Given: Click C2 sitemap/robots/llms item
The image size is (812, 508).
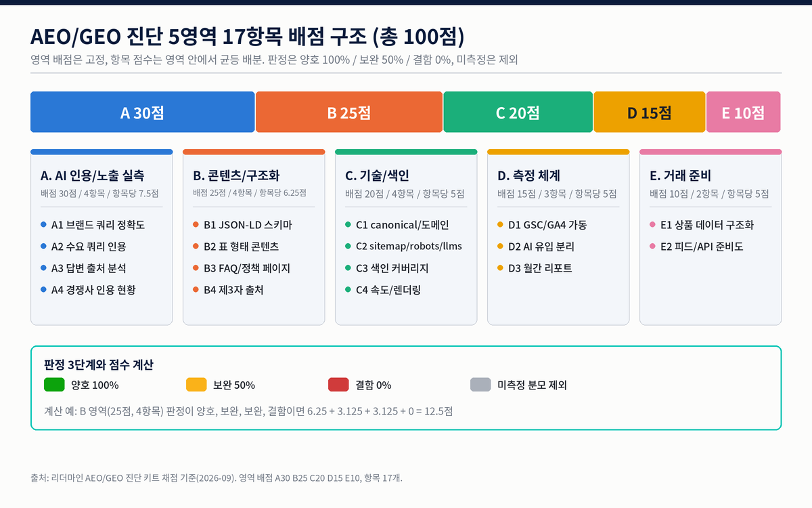Looking at the screenshot, I should [x=403, y=247].
